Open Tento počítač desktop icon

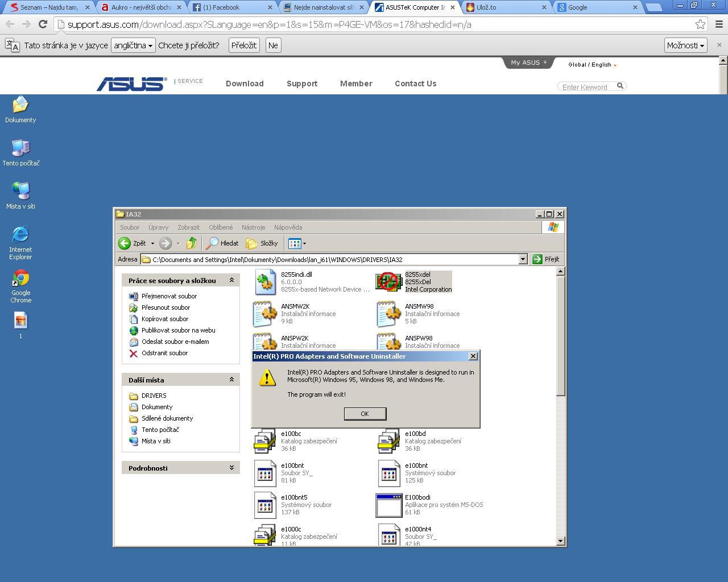coord(21,153)
